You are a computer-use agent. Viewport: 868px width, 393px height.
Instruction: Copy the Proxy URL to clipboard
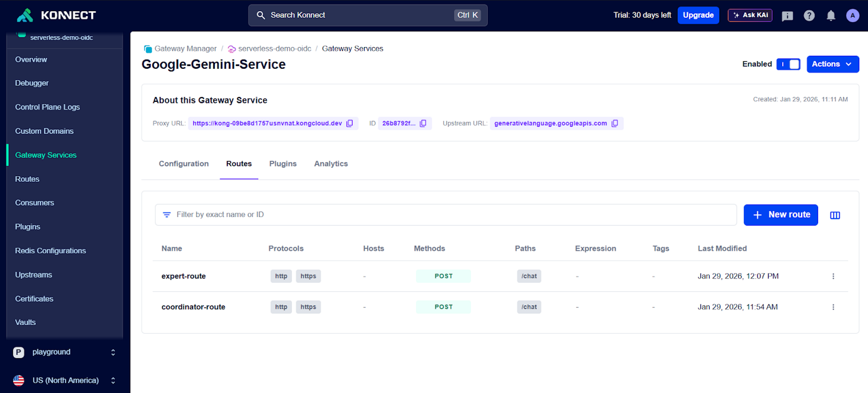pos(349,123)
